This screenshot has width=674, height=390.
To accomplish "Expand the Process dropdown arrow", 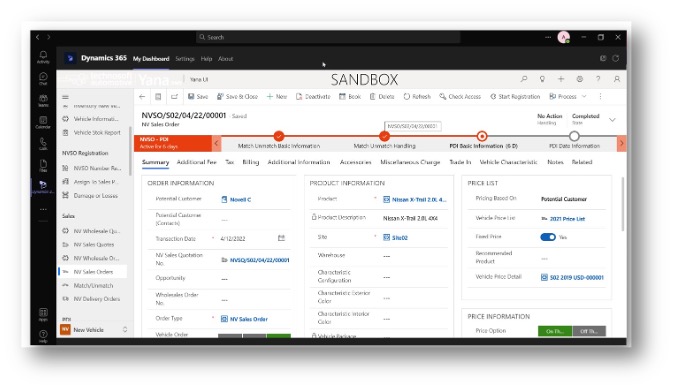I will 584,97.
